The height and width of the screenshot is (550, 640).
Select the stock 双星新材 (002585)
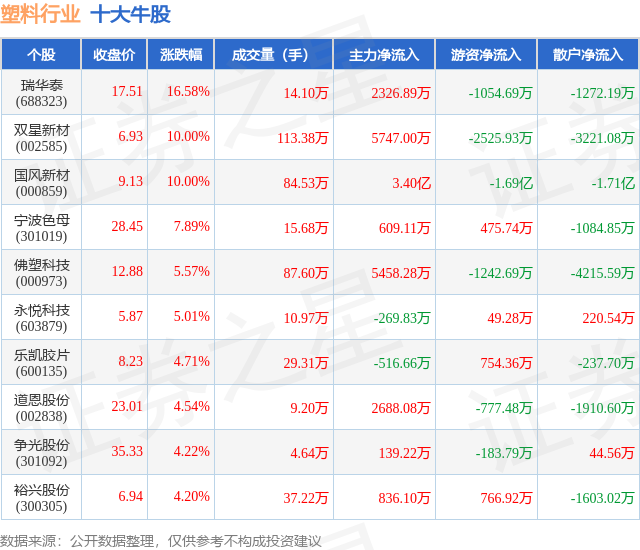[x=41, y=138]
